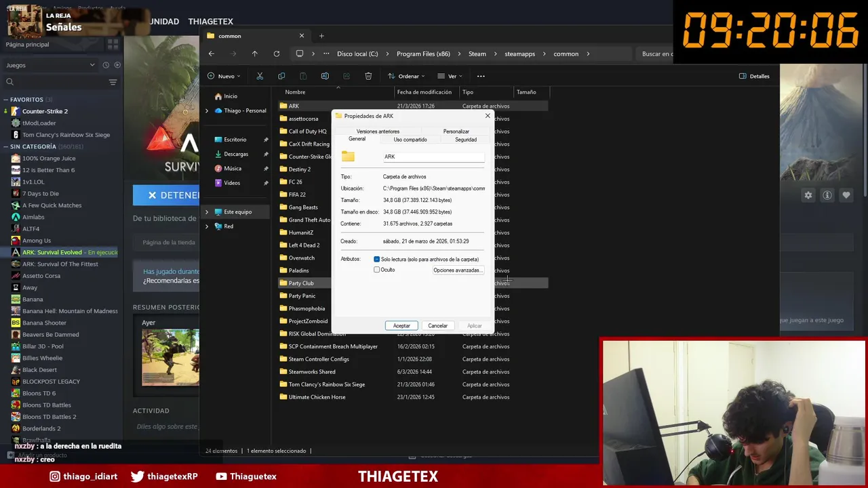Switch to the Personalizar tab
The image size is (868, 488).
coord(456,131)
